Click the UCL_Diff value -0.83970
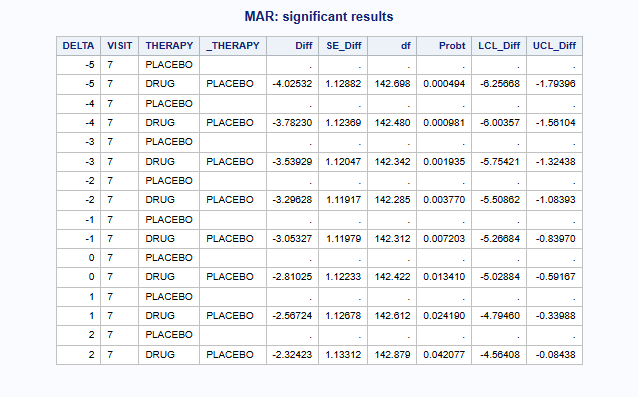 coord(555,239)
